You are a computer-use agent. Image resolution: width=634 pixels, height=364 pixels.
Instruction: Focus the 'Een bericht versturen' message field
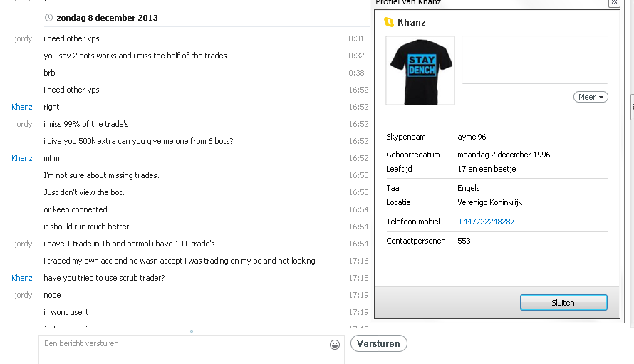(x=191, y=350)
